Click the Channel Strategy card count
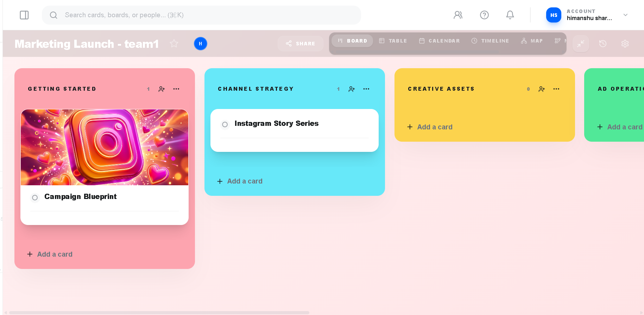 339,89
